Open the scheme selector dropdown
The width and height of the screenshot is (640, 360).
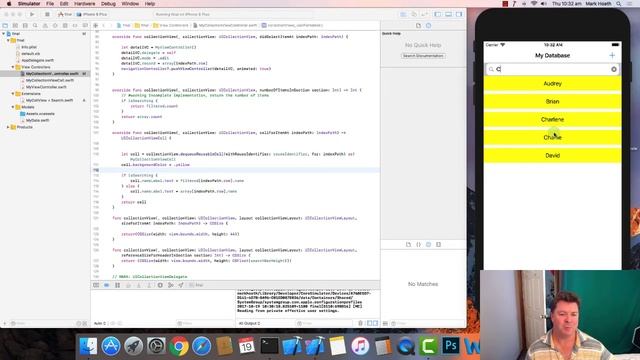coord(65,14)
